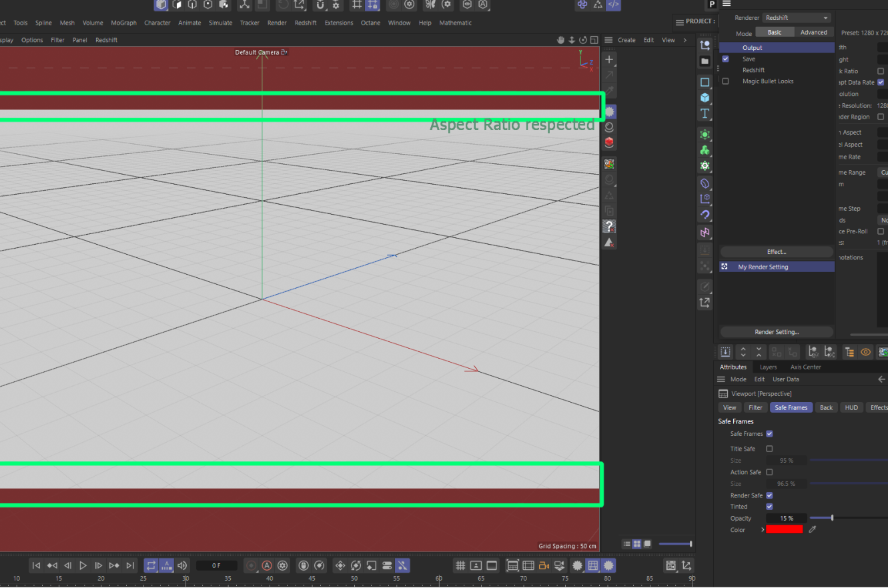Image resolution: width=888 pixels, height=588 pixels.
Task: Click the Rectangle spline icon
Action: pyautogui.click(x=705, y=82)
